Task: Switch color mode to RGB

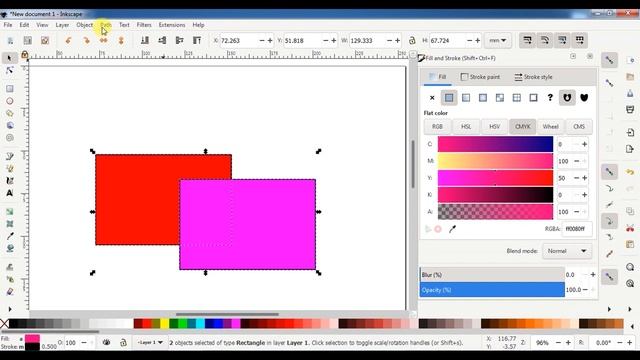Action: coord(437,127)
